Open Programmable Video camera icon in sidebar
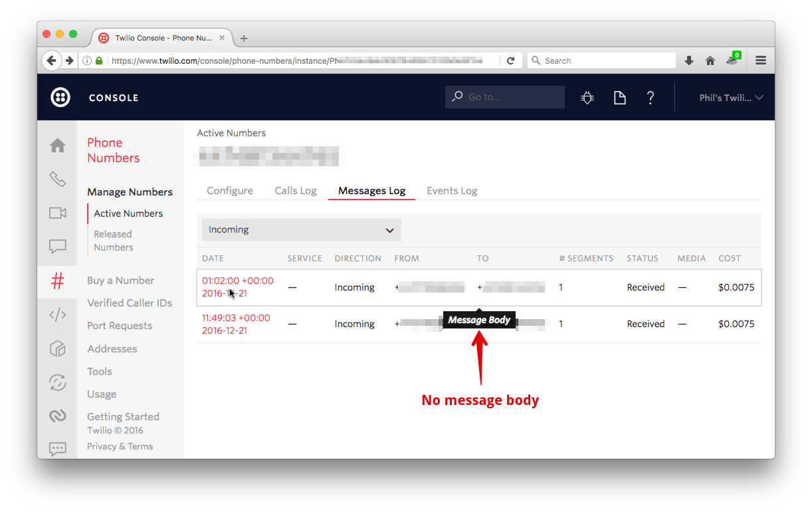The image size is (812, 512). 58,213
